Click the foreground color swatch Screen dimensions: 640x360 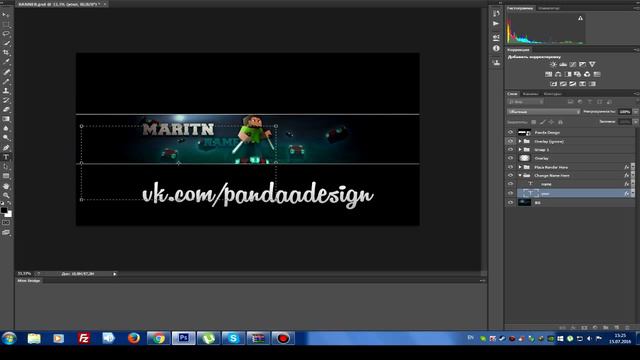pyautogui.click(x=4, y=211)
